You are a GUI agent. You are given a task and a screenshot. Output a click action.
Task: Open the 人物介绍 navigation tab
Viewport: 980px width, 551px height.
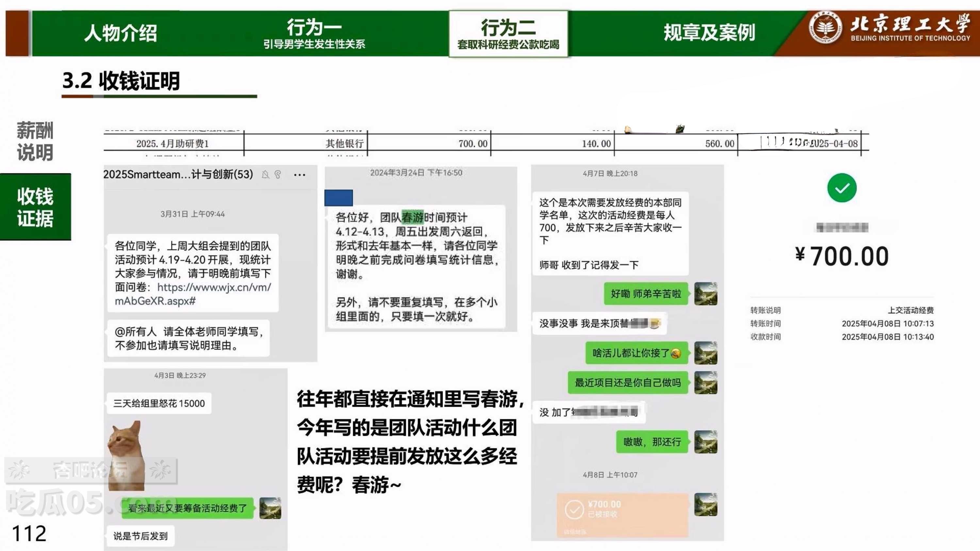[x=120, y=33]
